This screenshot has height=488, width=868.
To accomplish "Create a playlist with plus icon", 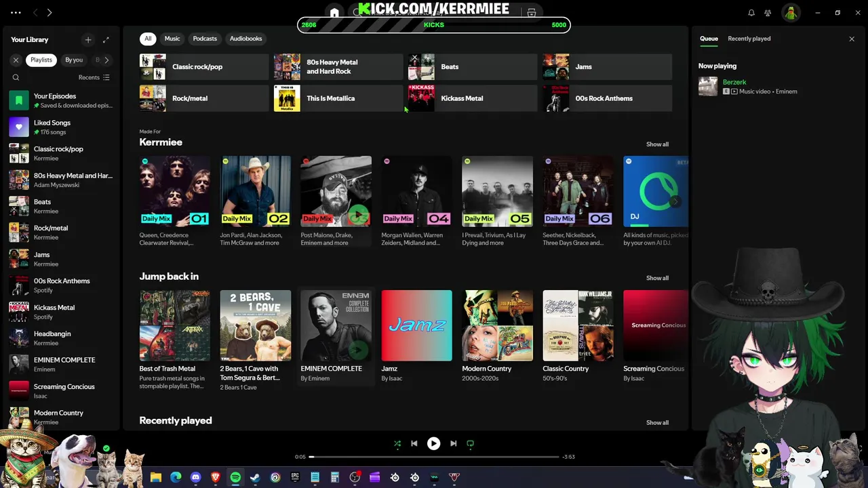I will pyautogui.click(x=88, y=40).
